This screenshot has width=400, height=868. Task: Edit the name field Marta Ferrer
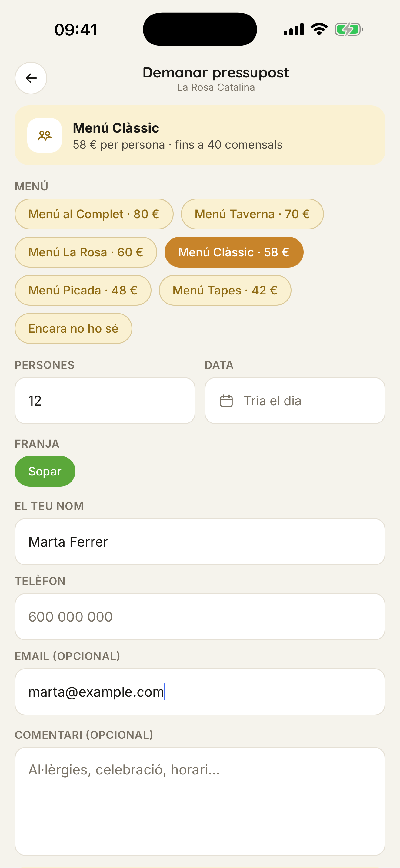pos(200,542)
